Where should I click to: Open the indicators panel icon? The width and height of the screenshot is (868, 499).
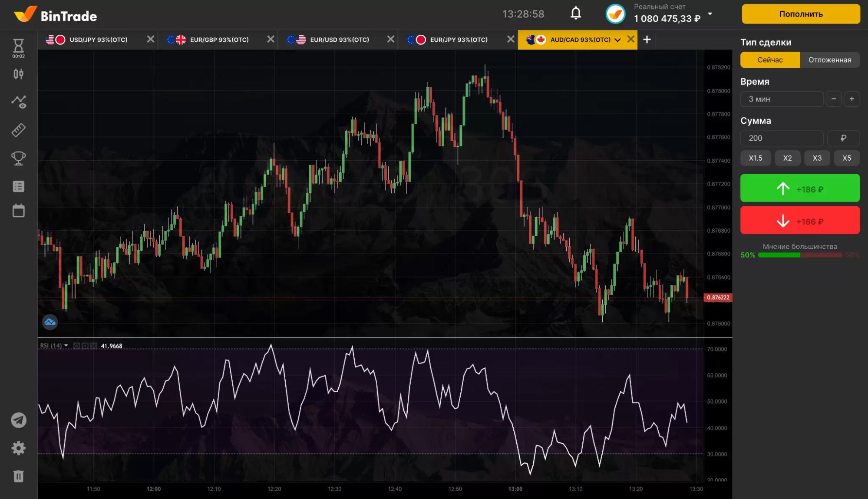(18, 102)
